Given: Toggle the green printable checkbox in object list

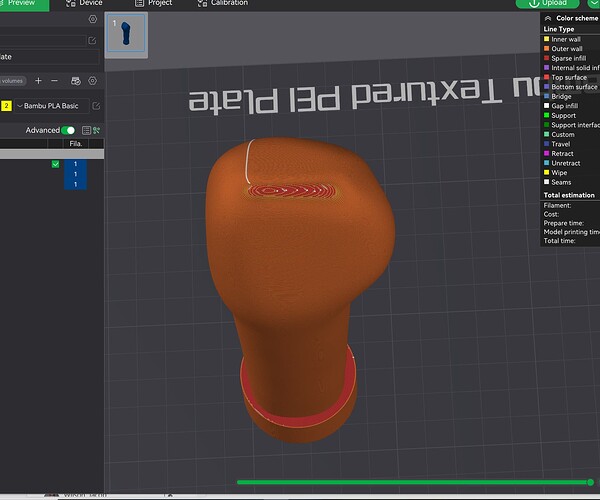Looking at the screenshot, I should (x=55, y=164).
